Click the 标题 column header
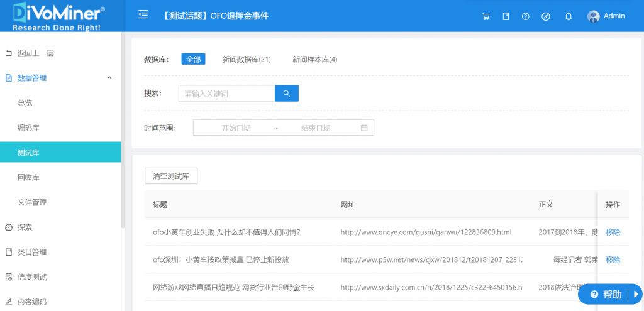Image resolution: width=644 pixels, height=311 pixels. click(160, 204)
